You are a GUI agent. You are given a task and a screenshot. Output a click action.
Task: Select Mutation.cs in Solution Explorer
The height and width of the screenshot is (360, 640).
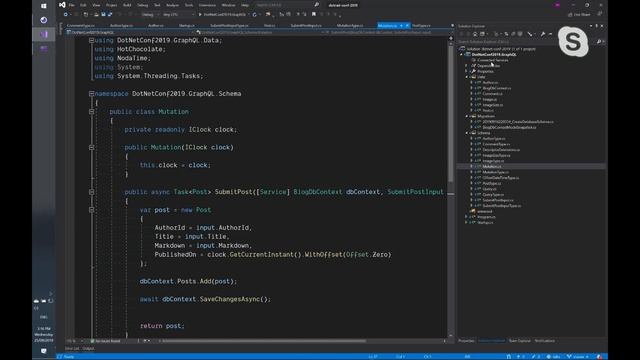(x=492, y=167)
